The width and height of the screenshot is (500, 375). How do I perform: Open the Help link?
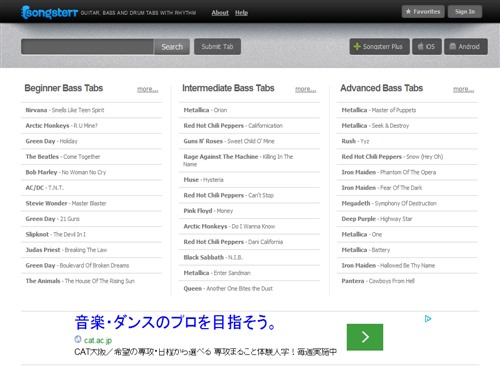click(241, 13)
